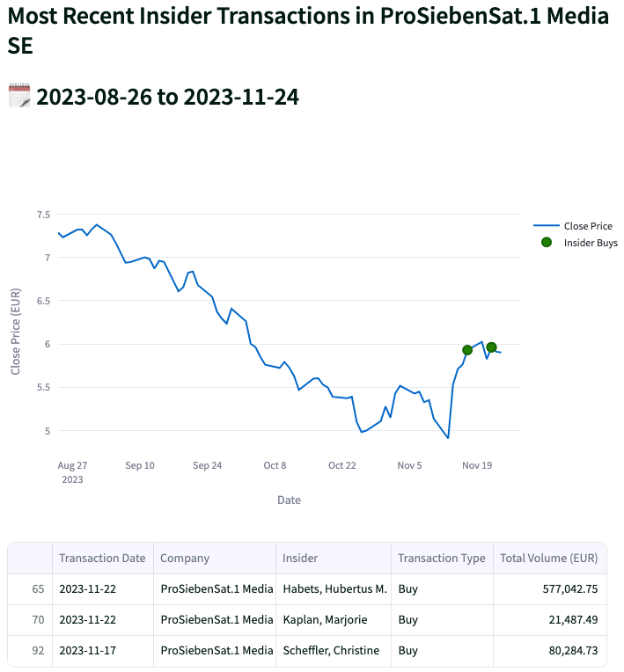Click the date cell in row 70
The image size is (624, 672).
click(x=102, y=620)
